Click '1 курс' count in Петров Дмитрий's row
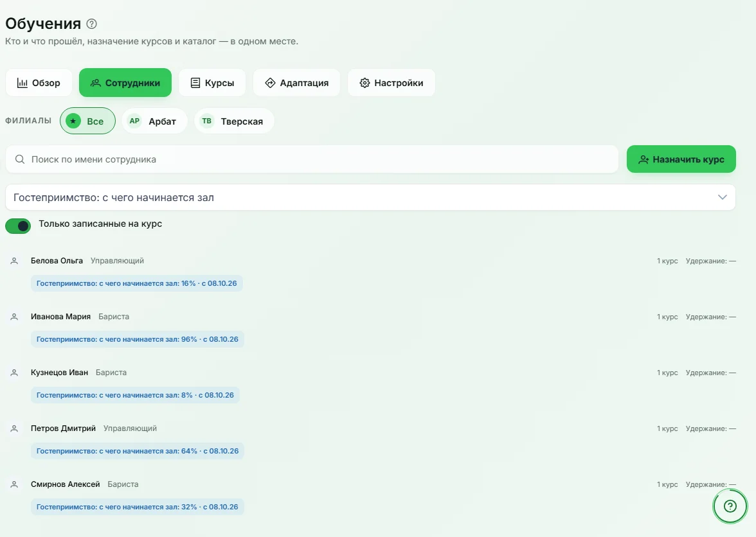This screenshot has height=537, width=756. [x=667, y=428]
